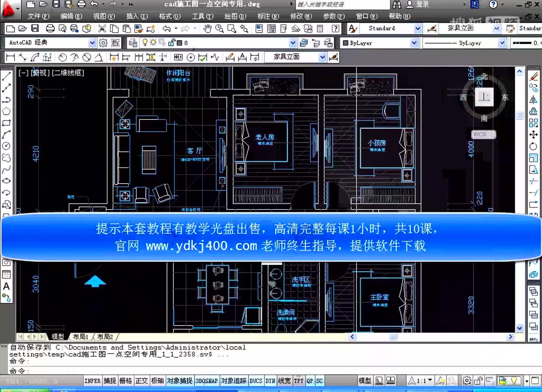This screenshot has width=542, height=392.
Task: Select the Polygon drawing tool
Action: tap(7, 111)
